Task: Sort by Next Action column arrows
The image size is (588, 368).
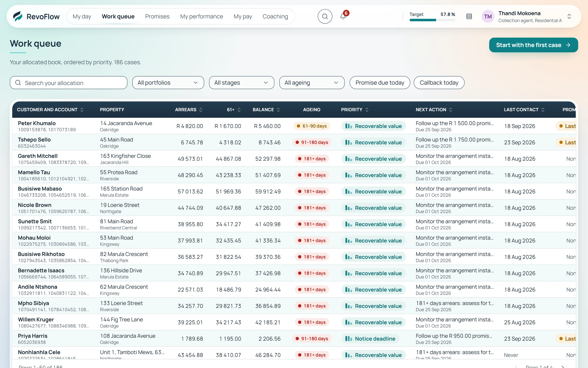Action: coord(451,110)
